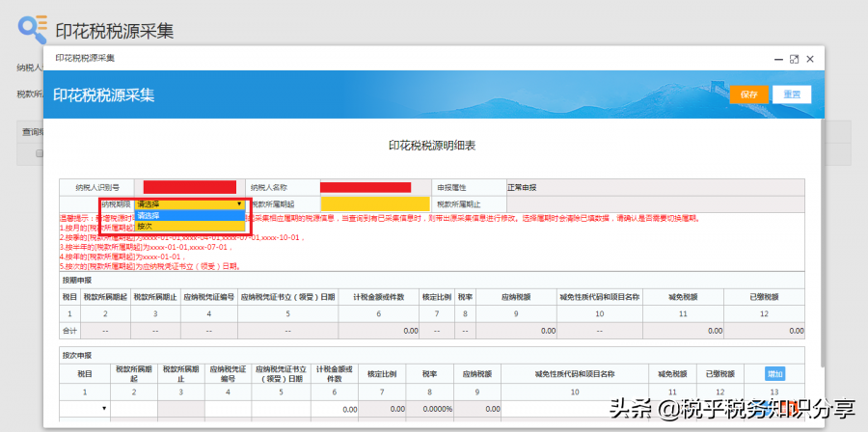Click the orange 保存 button

749,94
